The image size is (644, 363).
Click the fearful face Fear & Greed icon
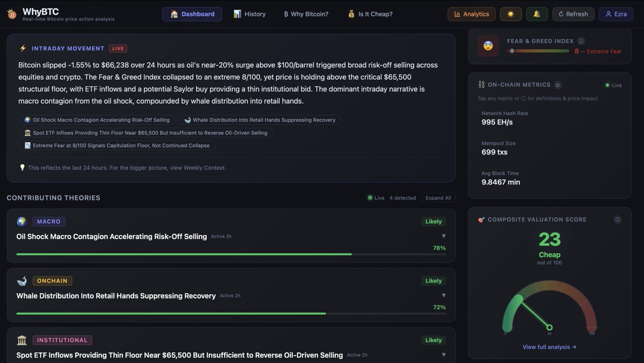488,46
